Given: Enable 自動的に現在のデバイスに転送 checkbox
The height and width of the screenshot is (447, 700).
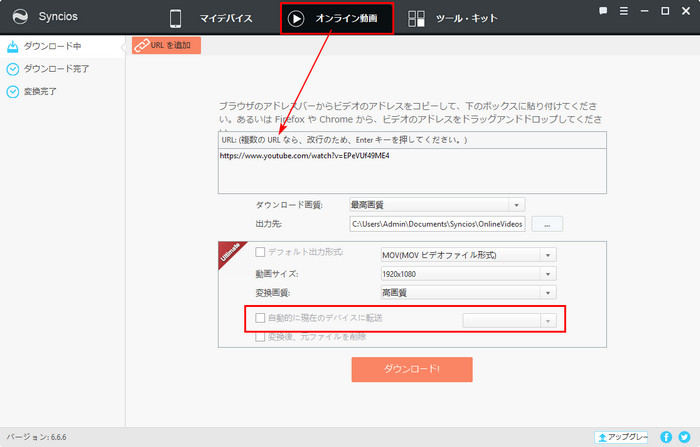Looking at the screenshot, I should [x=260, y=318].
